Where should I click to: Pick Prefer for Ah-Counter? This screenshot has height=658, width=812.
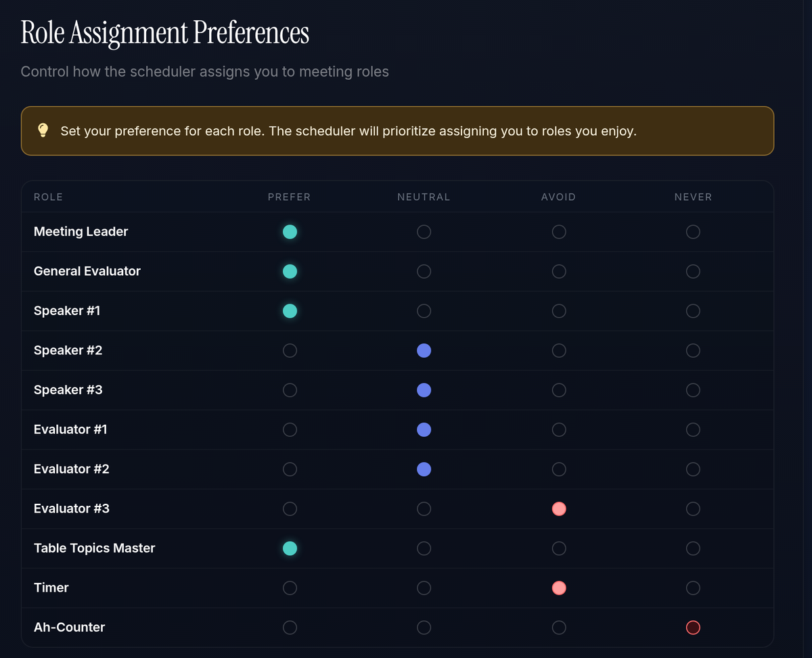point(290,628)
